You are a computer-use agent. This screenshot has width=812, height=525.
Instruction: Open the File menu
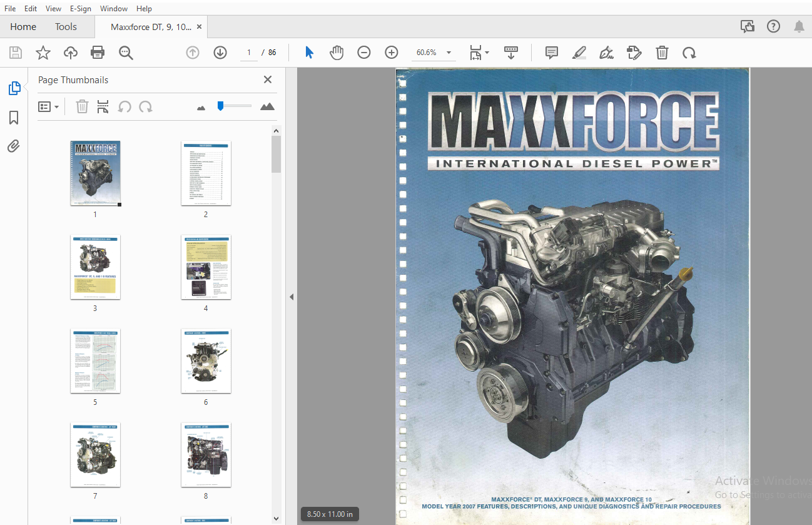coord(10,9)
